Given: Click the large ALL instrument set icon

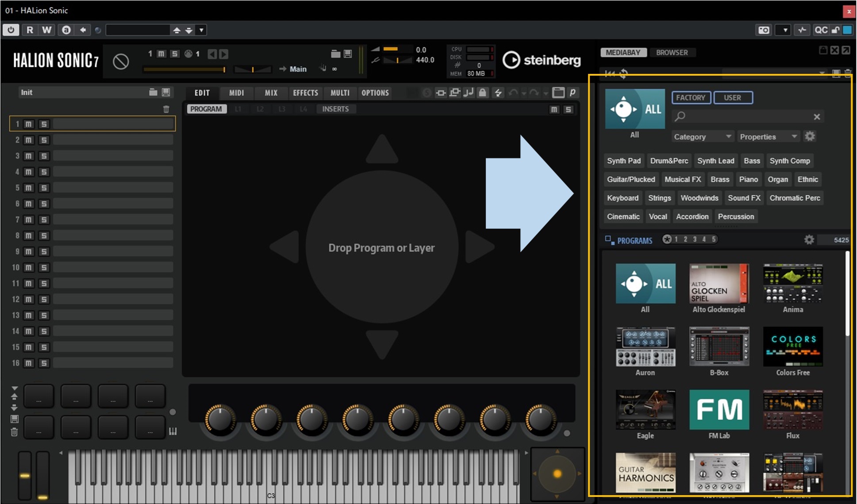Looking at the screenshot, I should [x=635, y=109].
